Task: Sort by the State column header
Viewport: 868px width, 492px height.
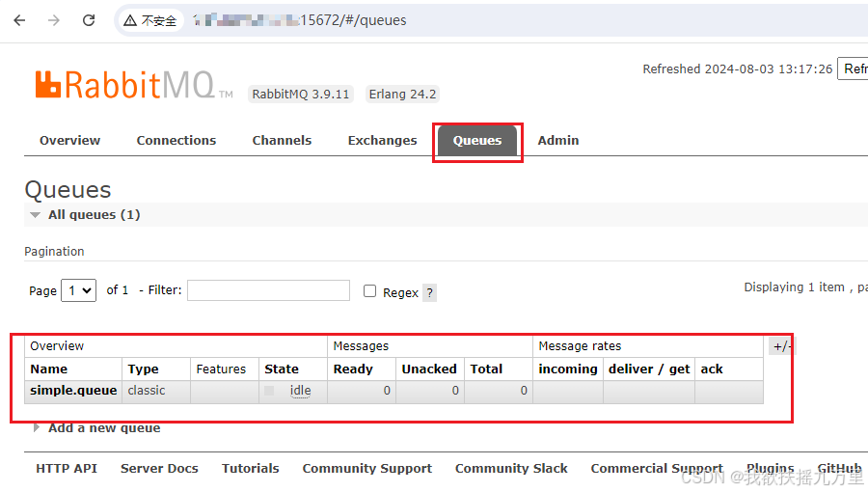Action: (x=282, y=369)
